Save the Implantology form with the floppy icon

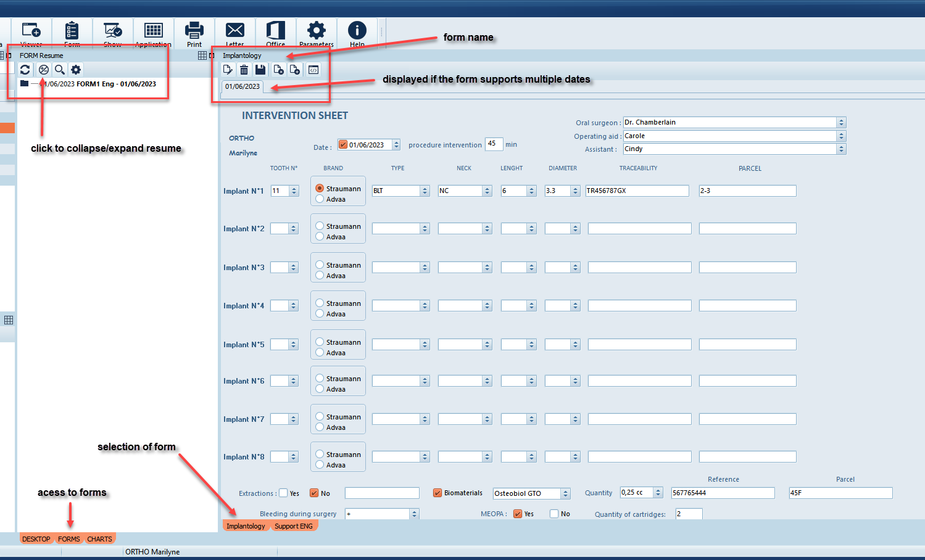click(x=260, y=70)
